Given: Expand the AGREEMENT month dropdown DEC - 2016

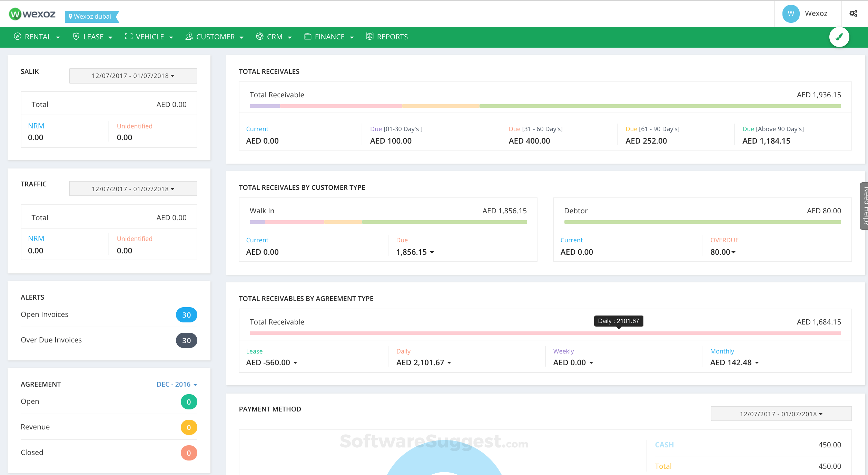Looking at the screenshot, I should (177, 384).
